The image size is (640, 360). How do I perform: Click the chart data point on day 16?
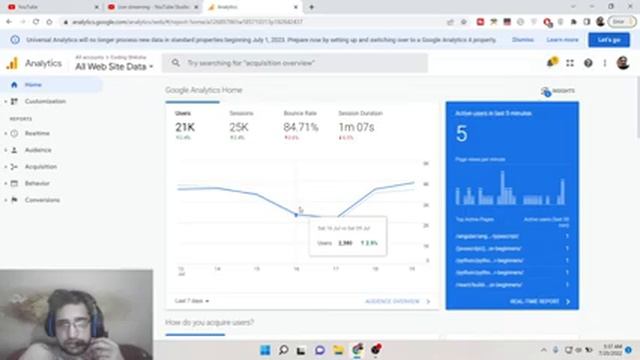point(296,215)
